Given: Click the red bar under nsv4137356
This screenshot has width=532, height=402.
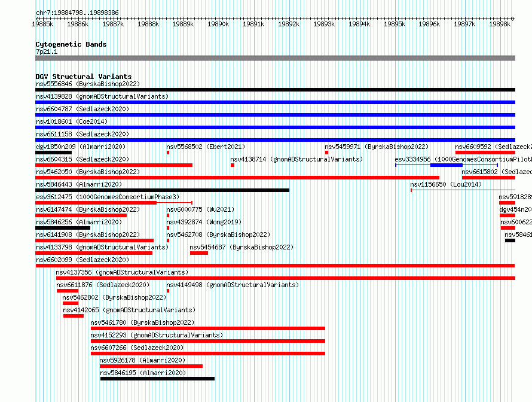Looking at the screenshot, I should (286, 278).
